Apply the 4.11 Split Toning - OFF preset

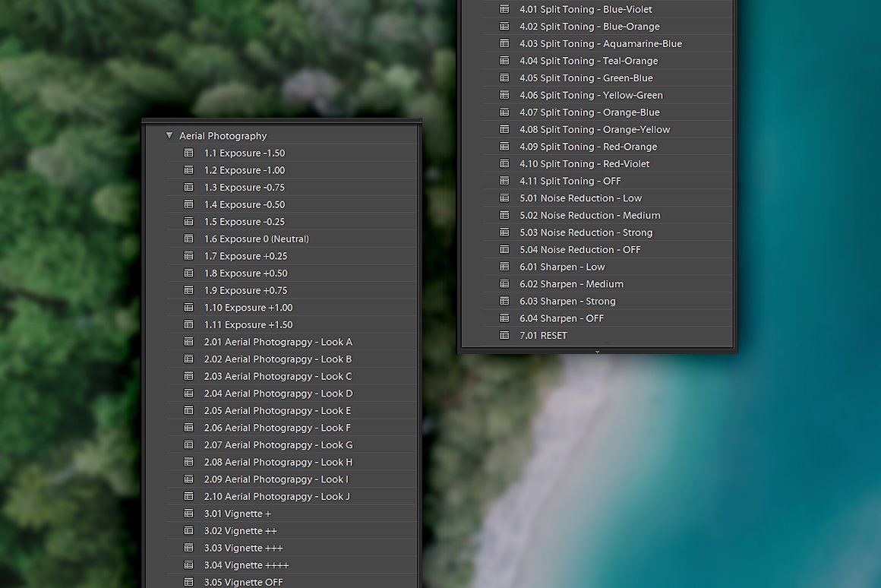coord(570,181)
